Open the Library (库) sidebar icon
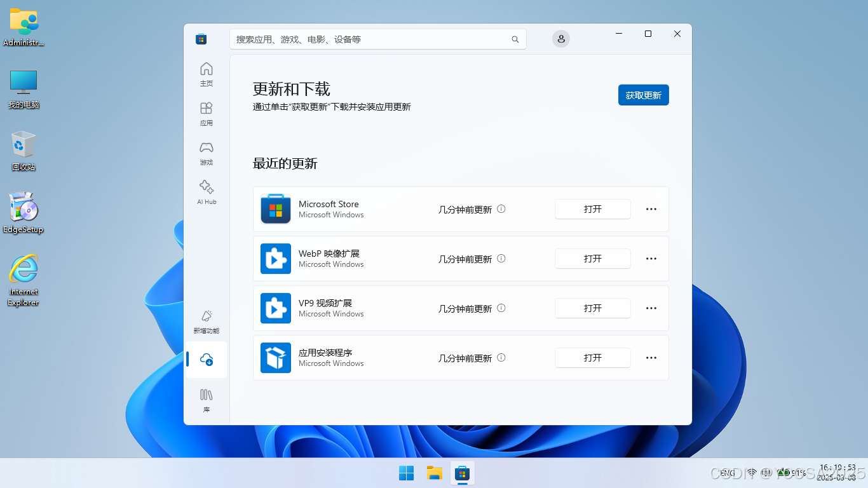The image size is (868, 488). (207, 400)
